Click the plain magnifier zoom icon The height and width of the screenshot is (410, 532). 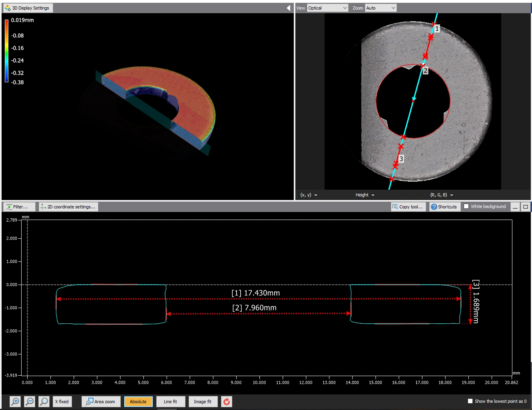pyautogui.click(x=44, y=402)
